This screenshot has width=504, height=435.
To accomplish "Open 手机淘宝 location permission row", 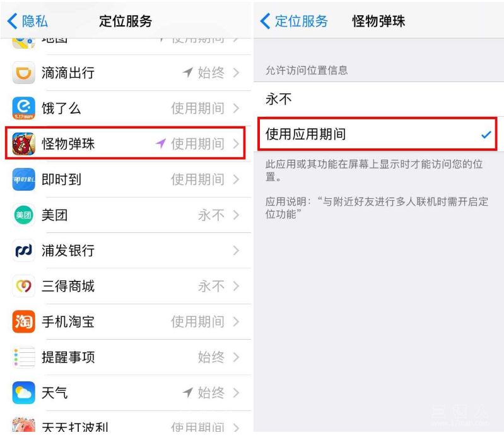I will tap(126, 321).
